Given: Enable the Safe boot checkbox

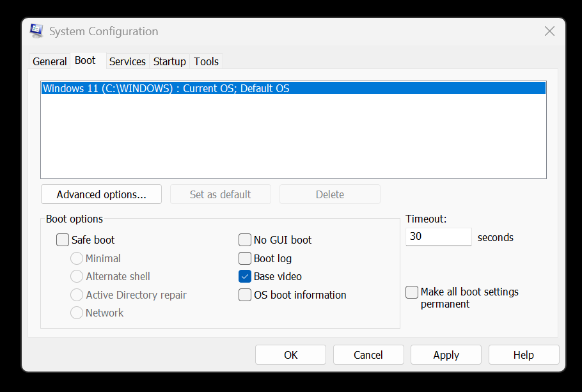Looking at the screenshot, I should coord(63,240).
